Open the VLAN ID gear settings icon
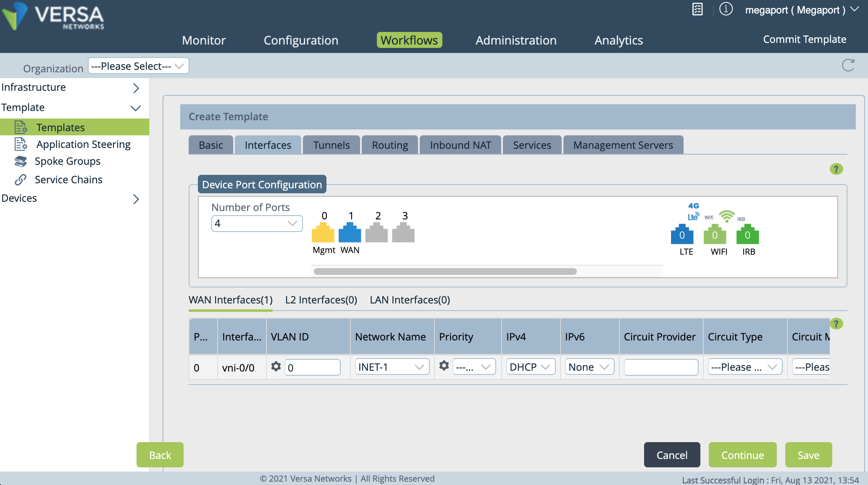 coord(276,366)
